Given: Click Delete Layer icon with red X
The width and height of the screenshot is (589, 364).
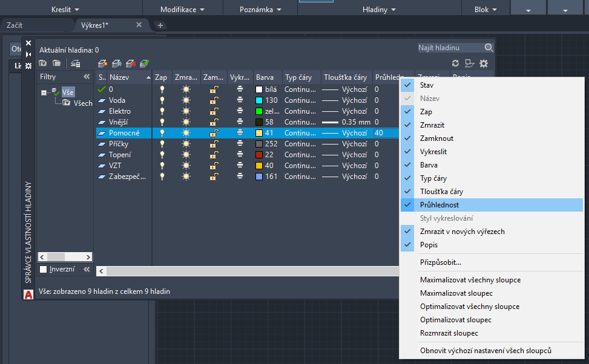Looking at the screenshot, I should (130, 63).
